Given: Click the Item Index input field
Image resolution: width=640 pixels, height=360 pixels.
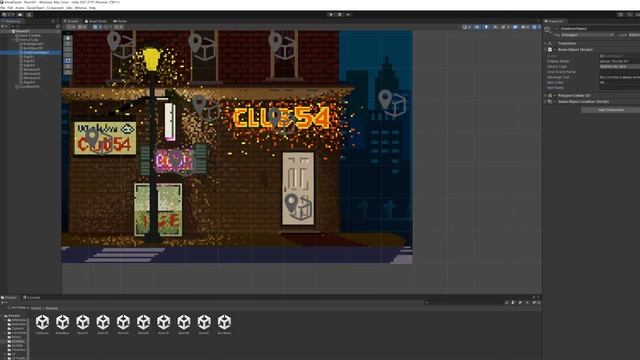Looking at the screenshot, I should click(x=620, y=82).
